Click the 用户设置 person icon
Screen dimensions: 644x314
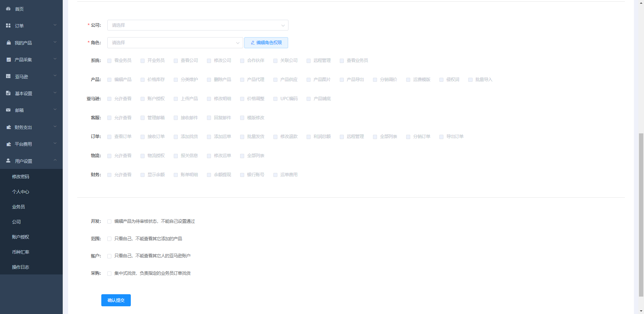tap(8, 161)
